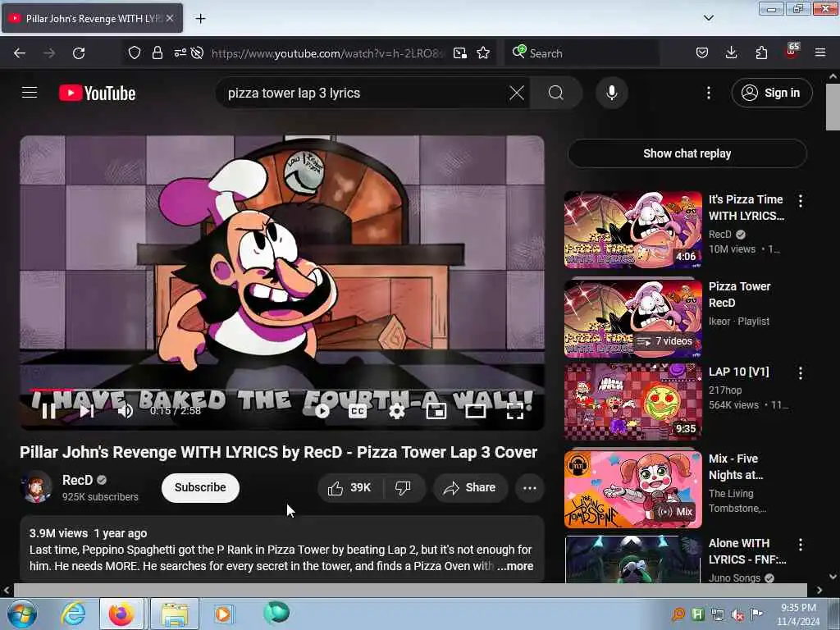Open It's Pizza Time WITH LYRICS thumbnail

click(x=632, y=230)
